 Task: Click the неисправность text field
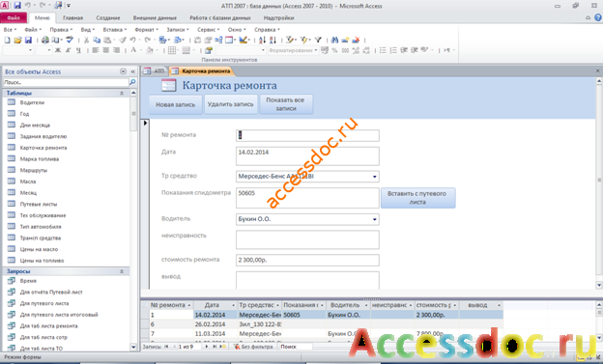tap(307, 239)
